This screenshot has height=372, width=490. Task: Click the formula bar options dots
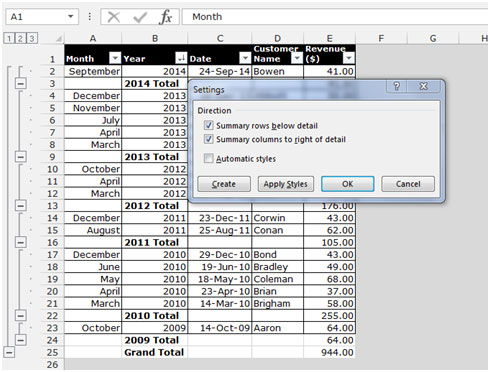pyautogui.click(x=89, y=17)
